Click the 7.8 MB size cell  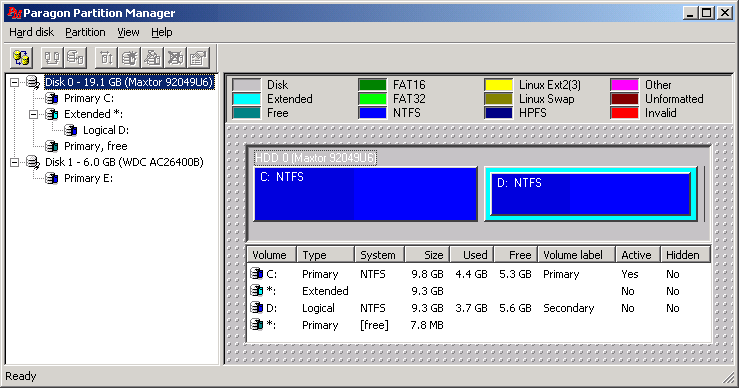(x=427, y=325)
